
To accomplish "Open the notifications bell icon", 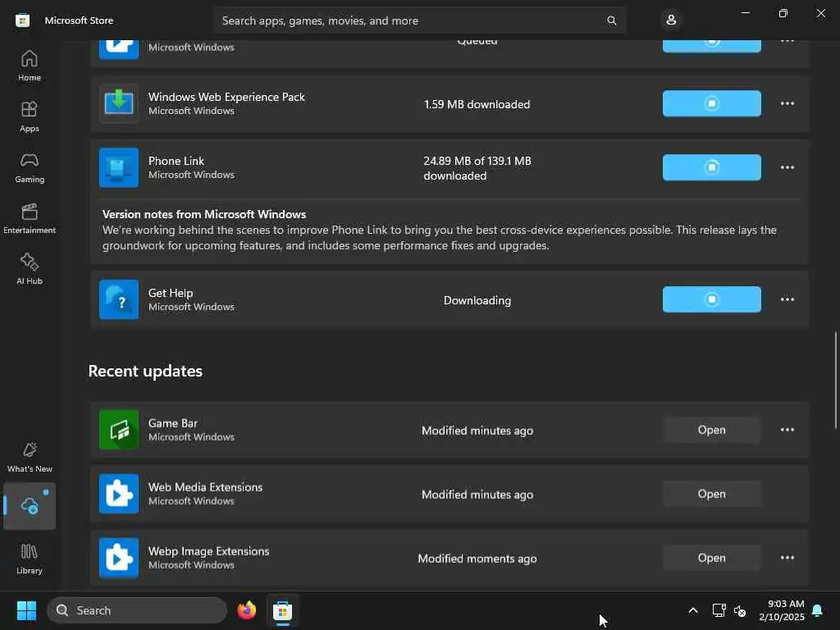I will pyautogui.click(x=817, y=610).
